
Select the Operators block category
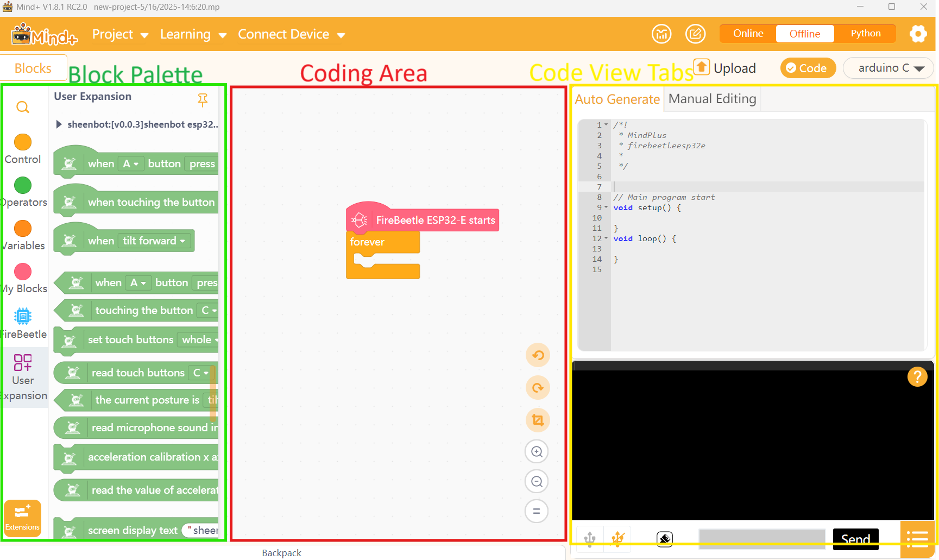coord(23,192)
